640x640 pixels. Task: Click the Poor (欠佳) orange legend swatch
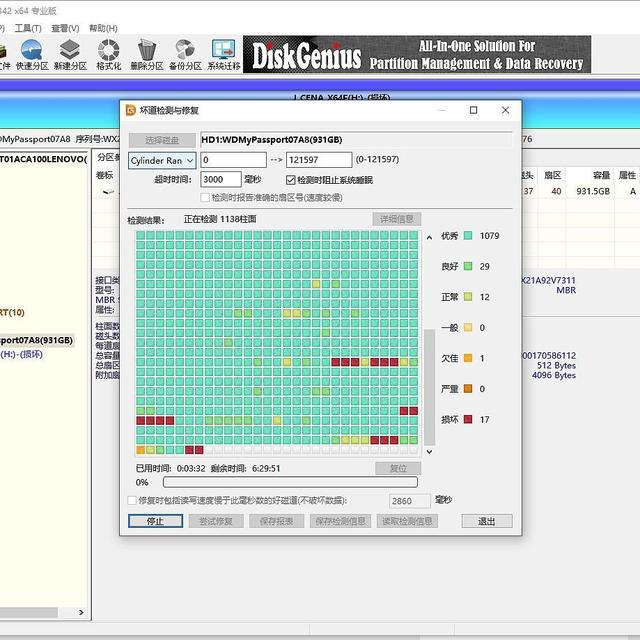[468, 358]
